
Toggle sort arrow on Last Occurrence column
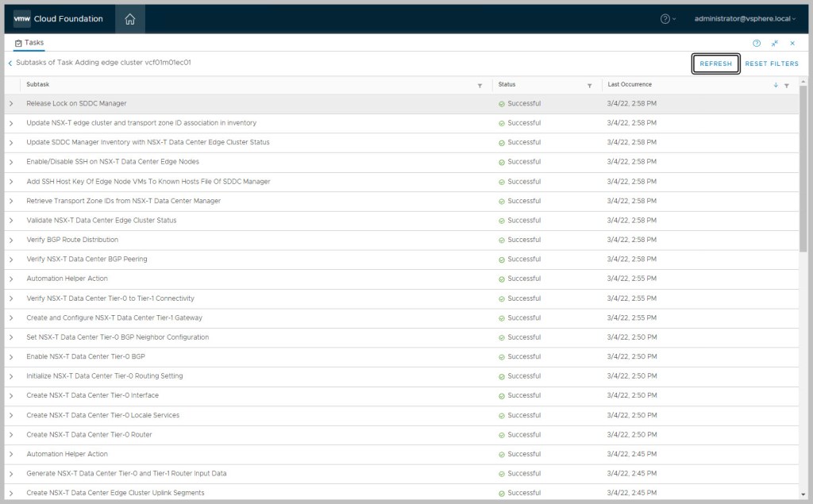[x=776, y=85]
